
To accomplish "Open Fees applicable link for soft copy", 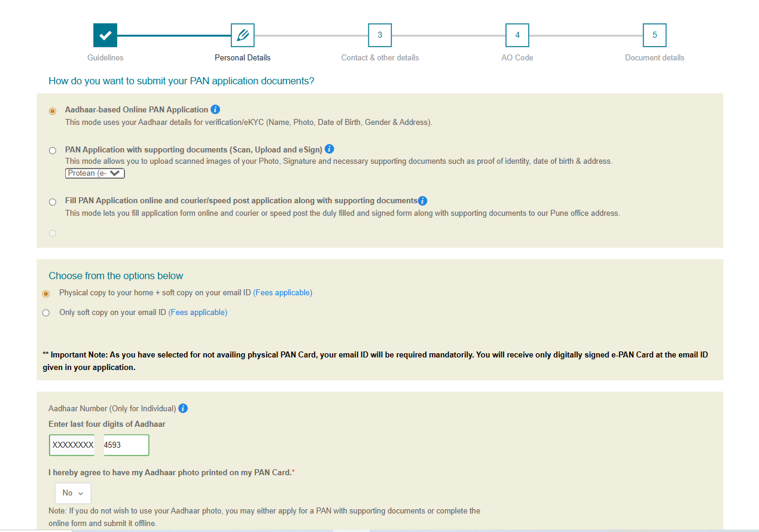I will pyautogui.click(x=197, y=313).
